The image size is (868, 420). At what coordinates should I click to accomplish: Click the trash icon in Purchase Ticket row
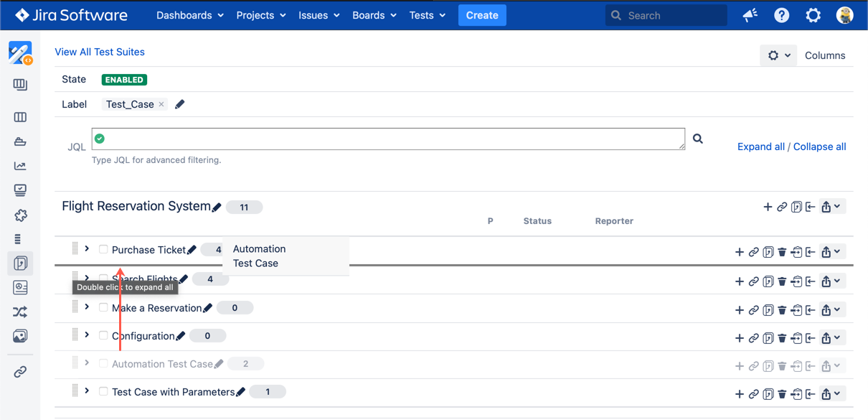tap(782, 252)
